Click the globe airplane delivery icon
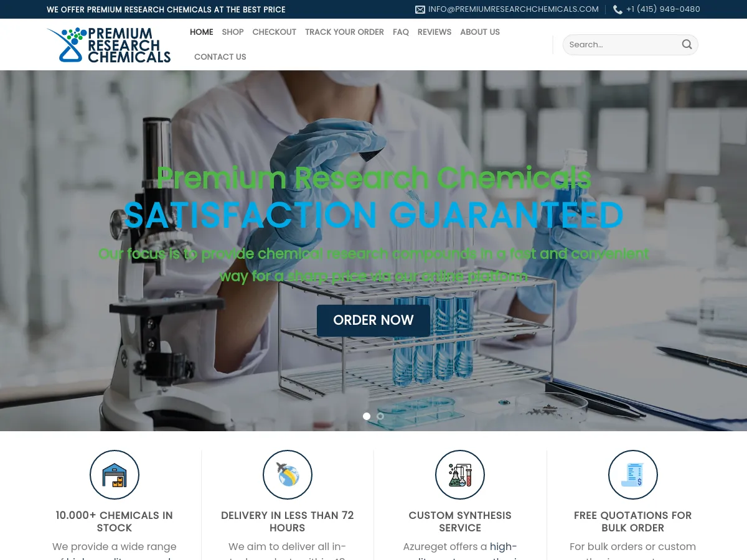This screenshot has height=560, width=747. [x=288, y=475]
